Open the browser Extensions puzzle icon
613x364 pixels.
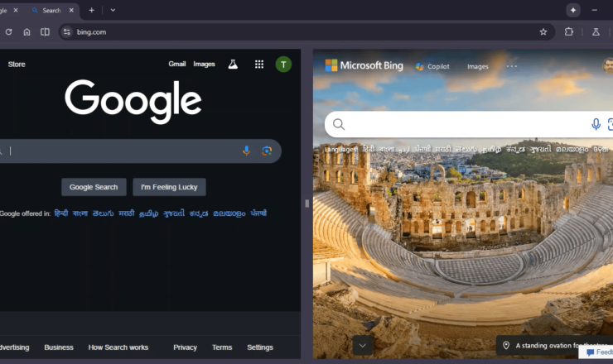point(569,31)
